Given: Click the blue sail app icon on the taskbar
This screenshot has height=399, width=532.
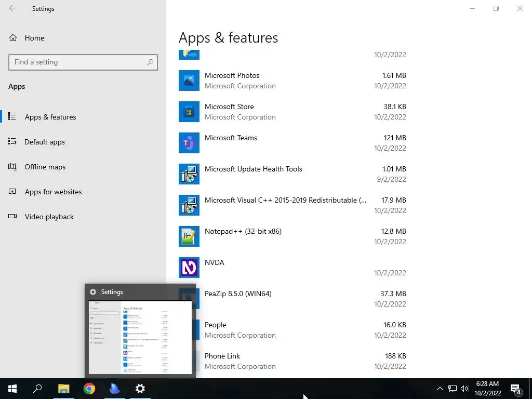Looking at the screenshot, I should (115, 389).
